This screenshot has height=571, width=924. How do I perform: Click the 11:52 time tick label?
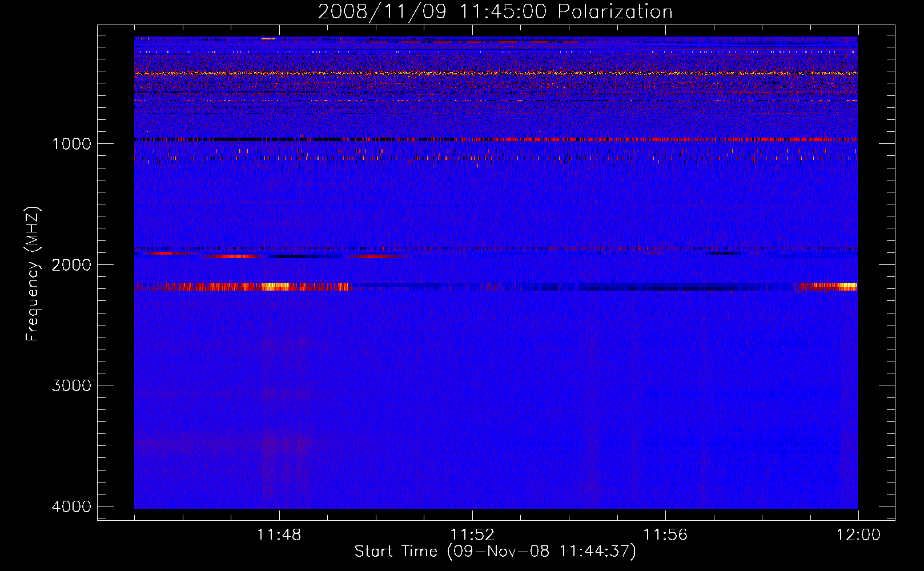[472, 535]
